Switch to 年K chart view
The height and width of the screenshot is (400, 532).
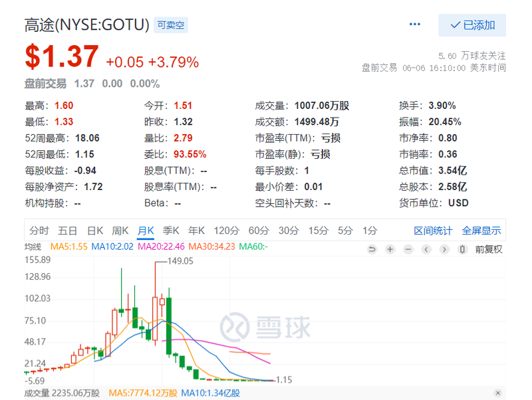pos(196,231)
